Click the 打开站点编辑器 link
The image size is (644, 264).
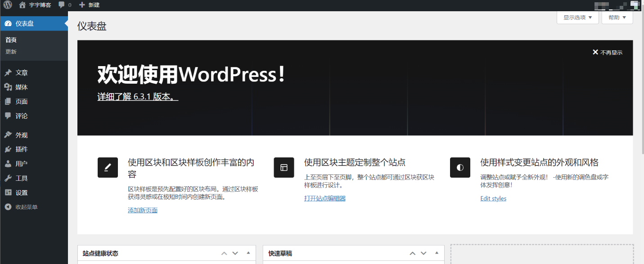coord(325,198)
